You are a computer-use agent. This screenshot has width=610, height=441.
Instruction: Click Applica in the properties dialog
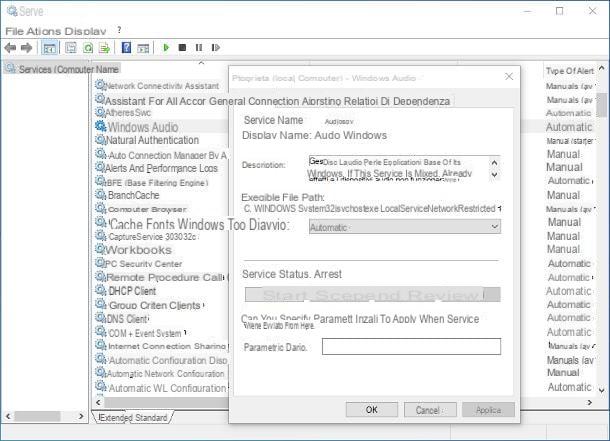[488, 410]
